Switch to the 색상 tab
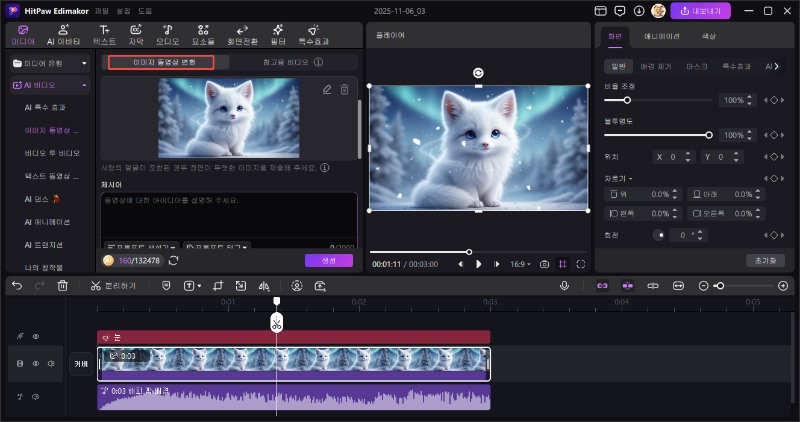This screenshot has height=422, width=800. tap(709, 36)
